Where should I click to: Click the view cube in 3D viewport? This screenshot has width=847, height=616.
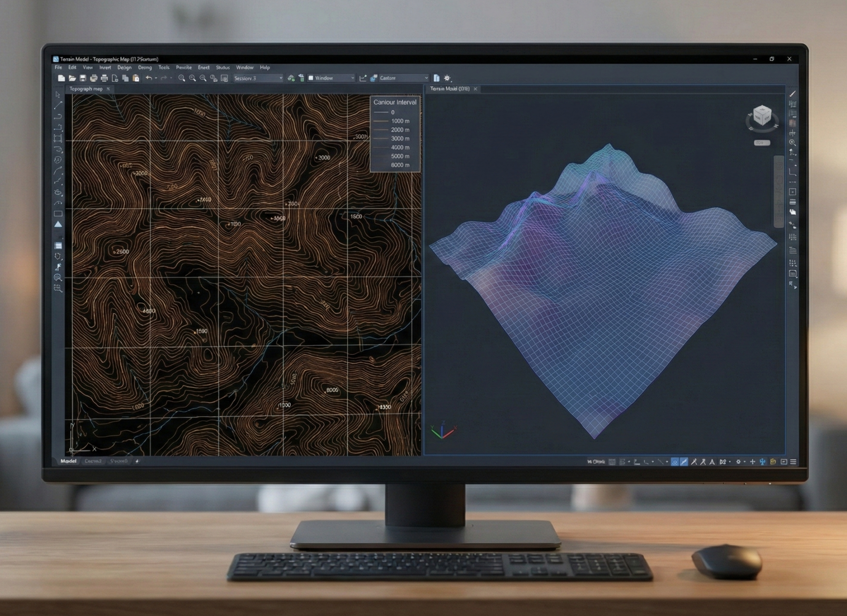(762, 115)
